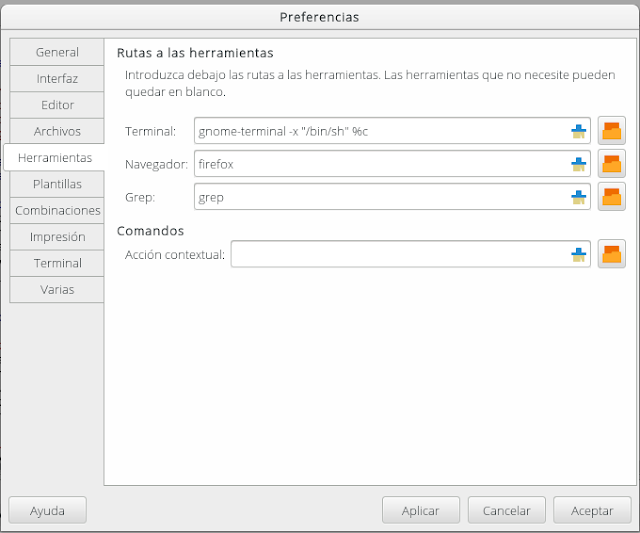Clear the Acción contextual field icon
Screen dimensions: 640x533
click(577, 255)
